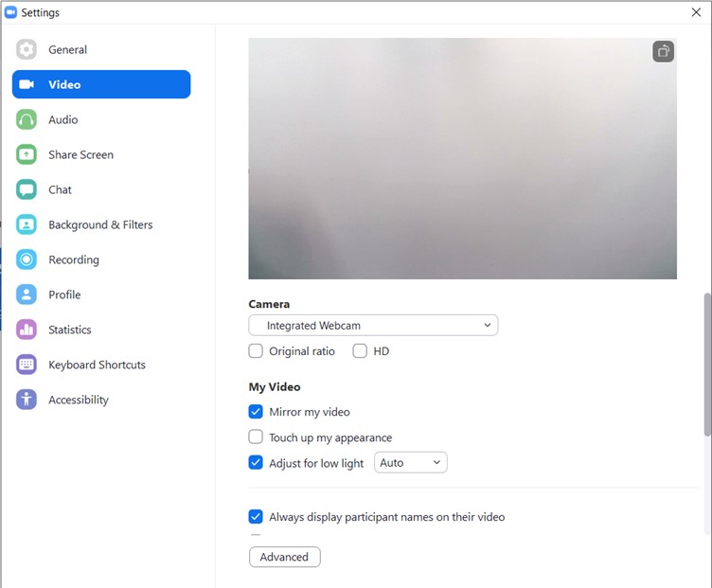Select the Recording settings tab
Image resolution: width=712 pixels, height=588 pixels.
(101, 259)
